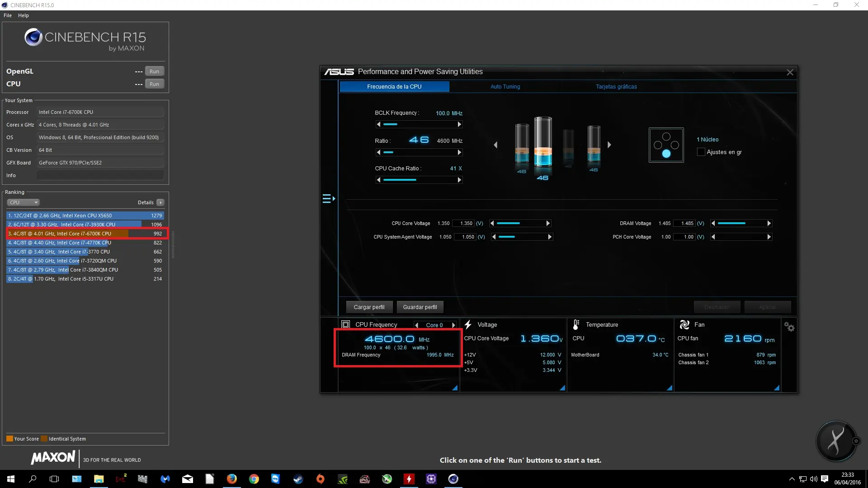The image size is (868, 488).
Task: Increase CPU Ratio with right arrow
Action: 459,152
